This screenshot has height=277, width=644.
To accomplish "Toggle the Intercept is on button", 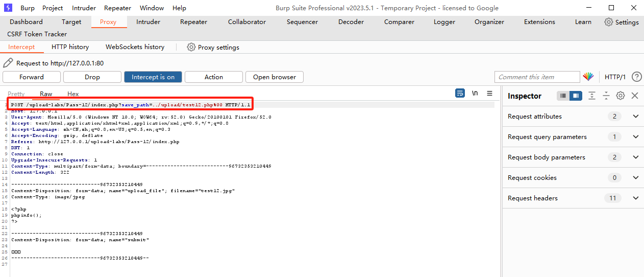I will (x=153, y=77).
